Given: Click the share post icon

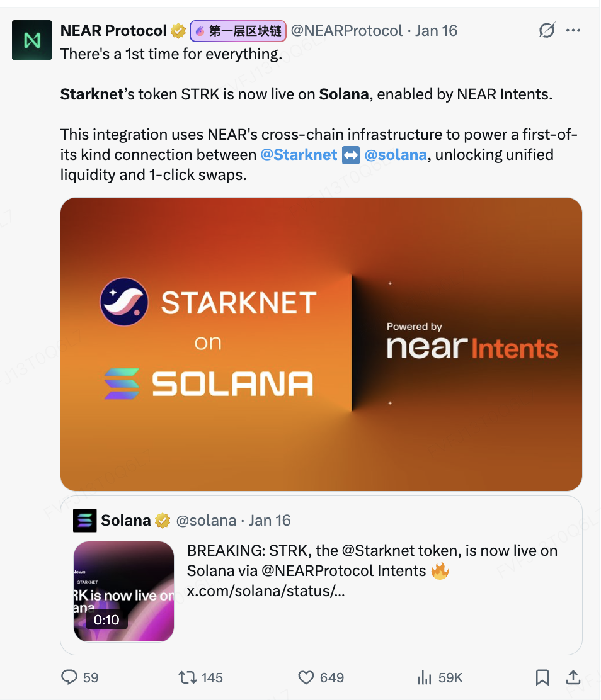Looking at the screenshot, I should click(573, 677).
